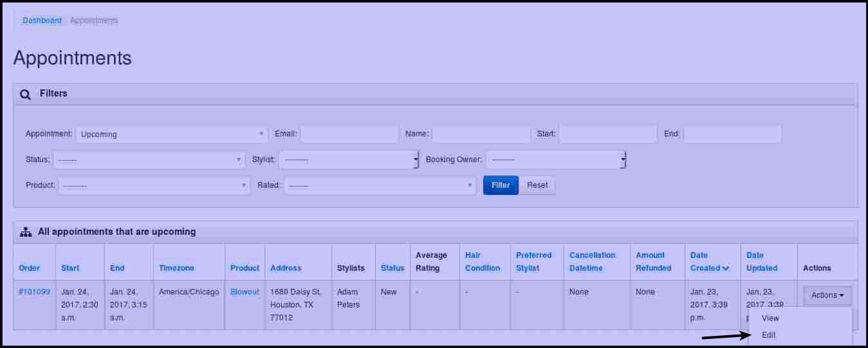Apply filters with the blue Filter button
Screen dimensions: 868x348
pyautogui.click(x=501, y=185)
